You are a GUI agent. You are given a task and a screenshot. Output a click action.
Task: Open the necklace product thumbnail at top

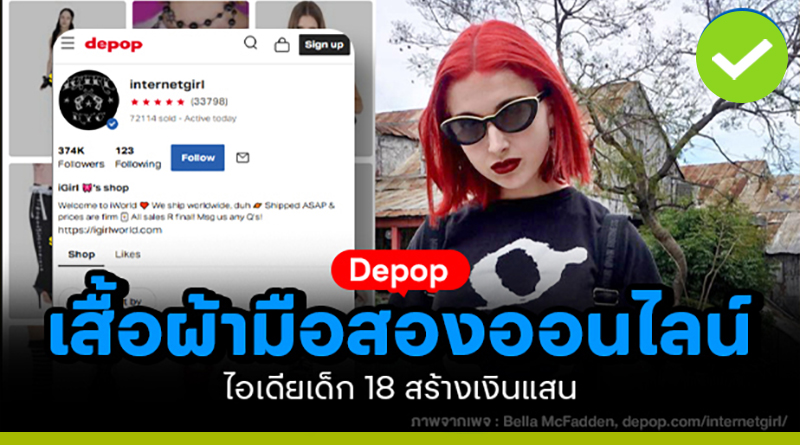click(190, 14)
